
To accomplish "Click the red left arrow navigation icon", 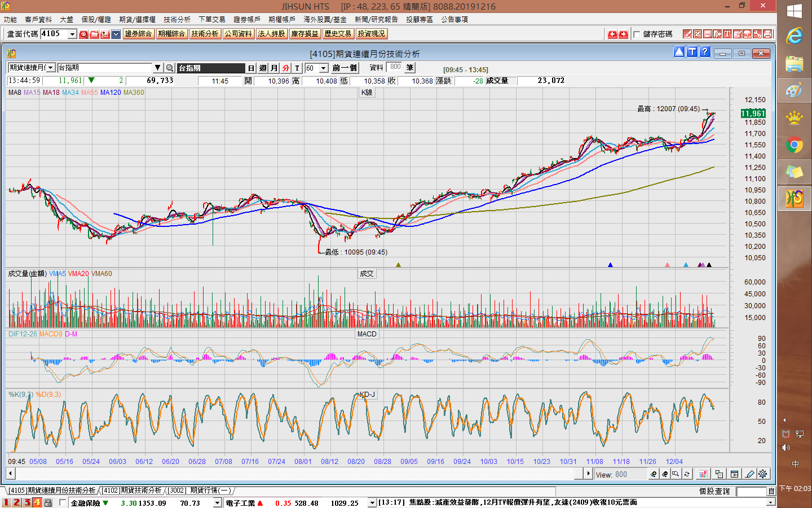I will pyautogui.click(x=612, y=34).
